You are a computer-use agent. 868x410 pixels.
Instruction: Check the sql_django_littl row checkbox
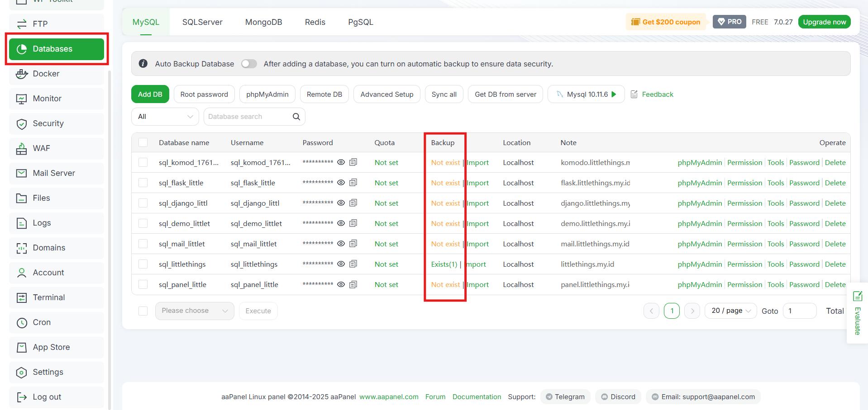click(143, 203)
